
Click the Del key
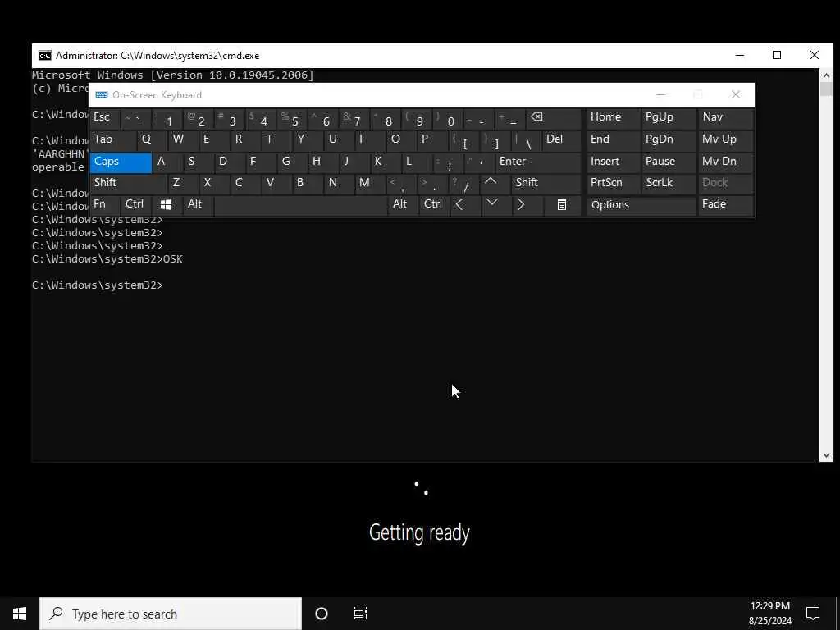pyautogui.click(x=561, y=140)
